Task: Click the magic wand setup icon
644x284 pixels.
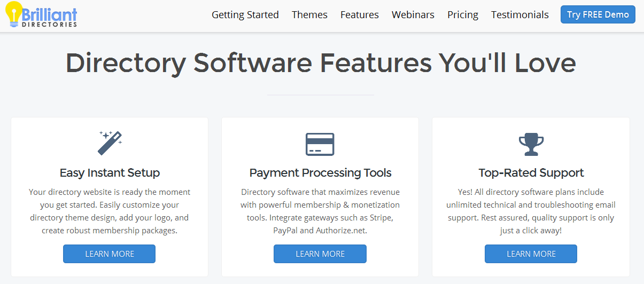Action: pyautogui.click(x=110, y=143)
